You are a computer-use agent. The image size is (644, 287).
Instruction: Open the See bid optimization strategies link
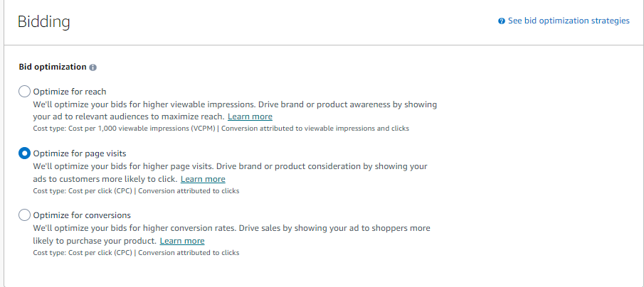[569, 21]
